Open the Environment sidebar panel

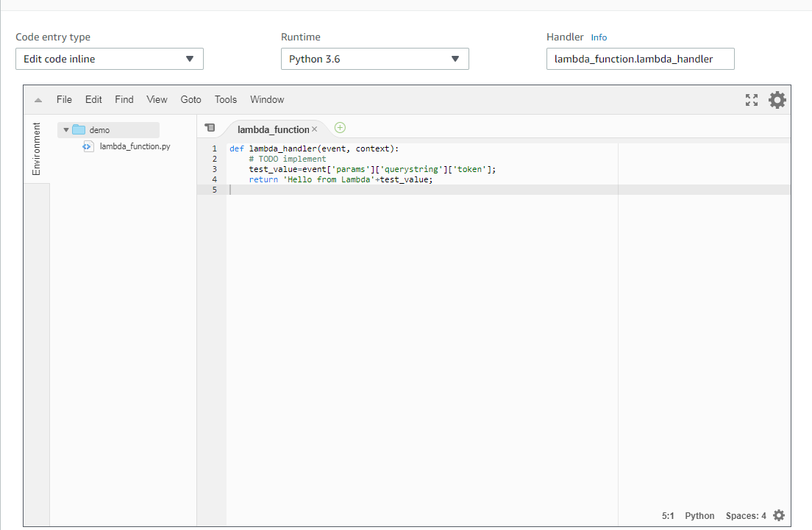[37, 149]
